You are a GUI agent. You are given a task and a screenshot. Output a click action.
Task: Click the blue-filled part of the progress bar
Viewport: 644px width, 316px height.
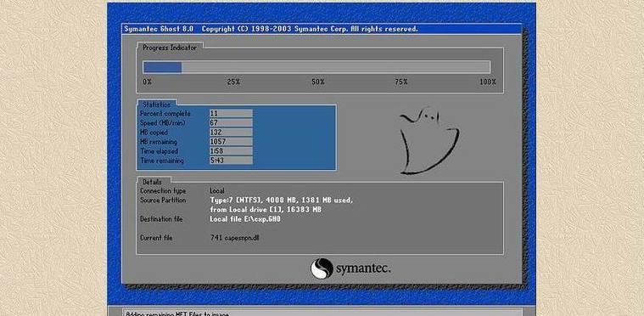point(162,67)
